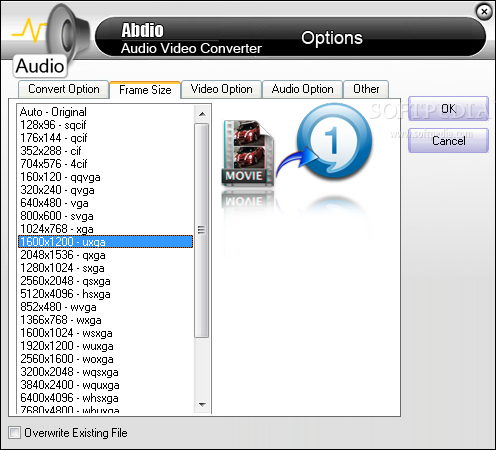
Task: Pick '3200x2048 - wqsxga' frame size
Action: click(105, 372)
